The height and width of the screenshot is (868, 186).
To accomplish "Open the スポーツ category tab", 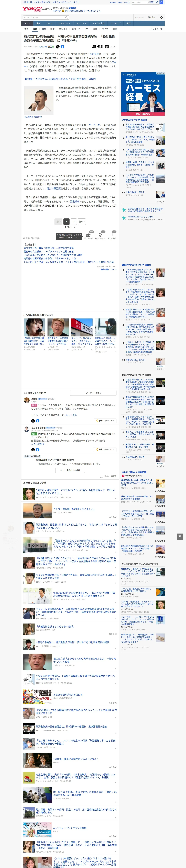I will coord(76,29).
